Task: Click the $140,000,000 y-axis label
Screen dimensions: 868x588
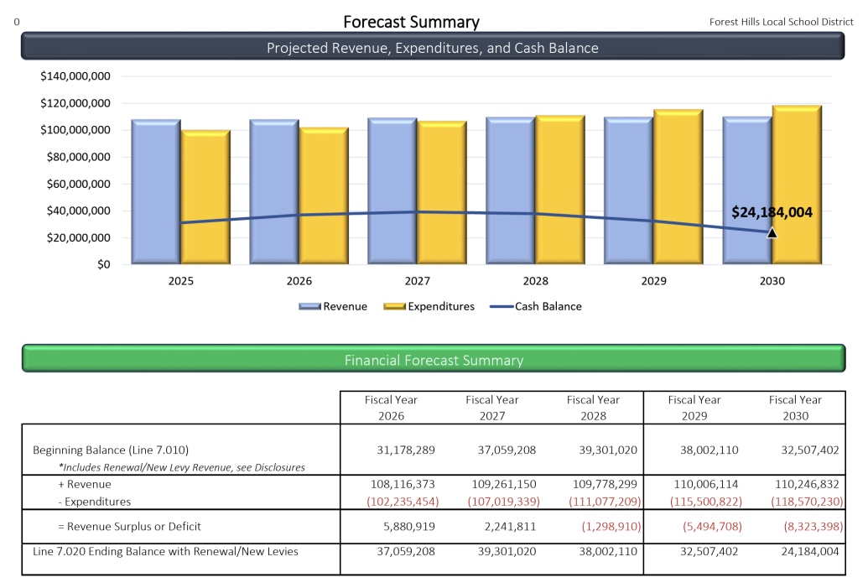Action: click(x=75, y=76)
